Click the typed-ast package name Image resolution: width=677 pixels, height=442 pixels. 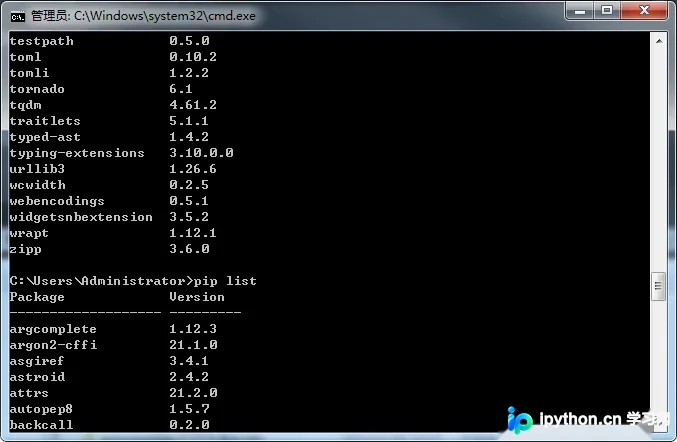point(45,137)
